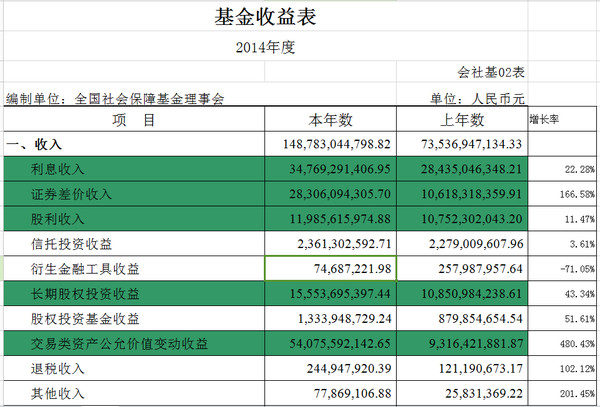Select the 会社基02表 cell

click(x=462, y=72)
